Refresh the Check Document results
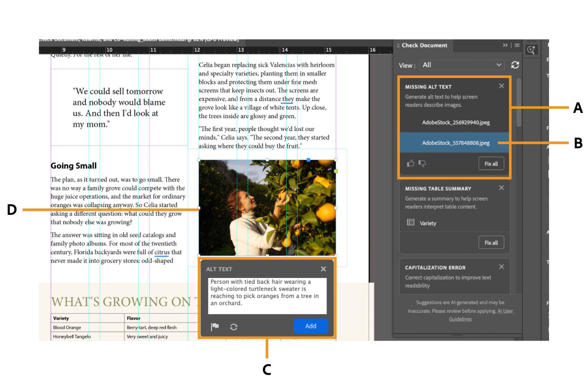This screenshot has width=588, height=380. pyautogui.click(x=515, y=65)
